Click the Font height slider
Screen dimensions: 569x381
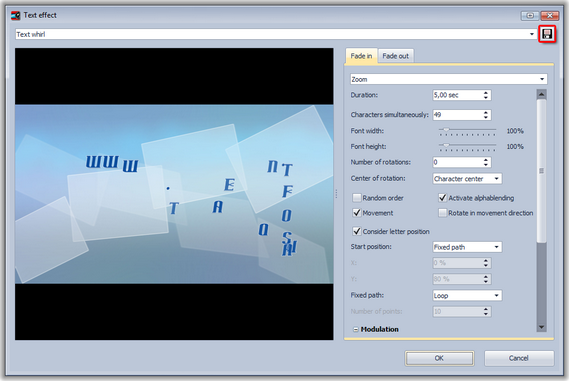click(467, 147)
